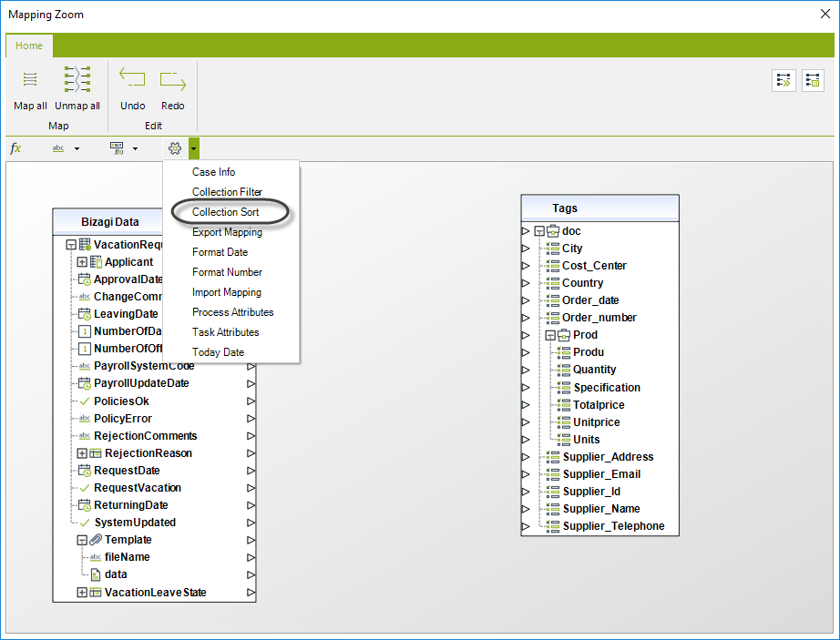Screen dimensions: 840x640
Task: Choose Task Attributes menu entry
Action: pyautogui.click(x=226, y=331)
